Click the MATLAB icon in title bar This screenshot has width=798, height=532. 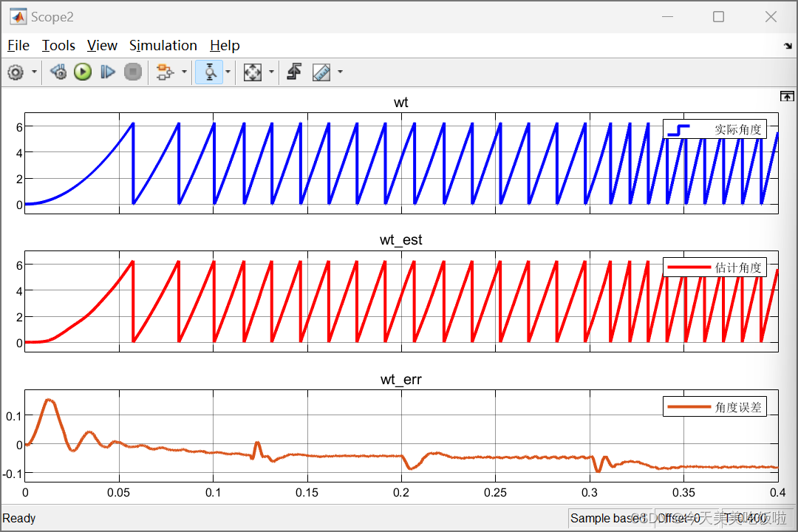click(18, 17)
